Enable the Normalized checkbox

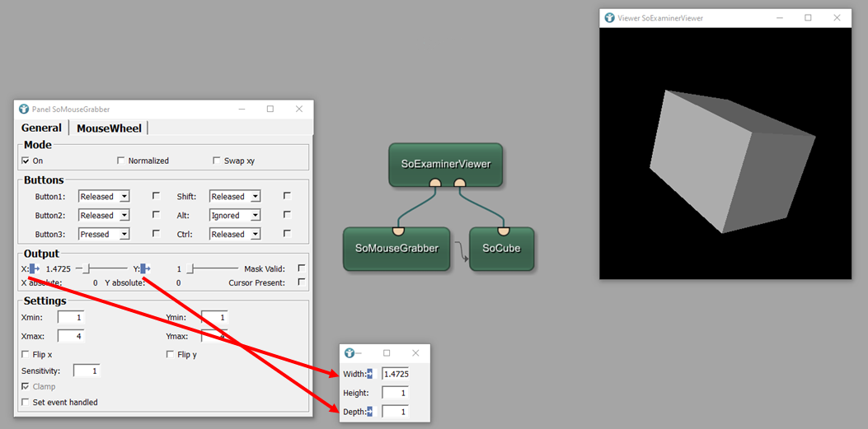point(121,161)
